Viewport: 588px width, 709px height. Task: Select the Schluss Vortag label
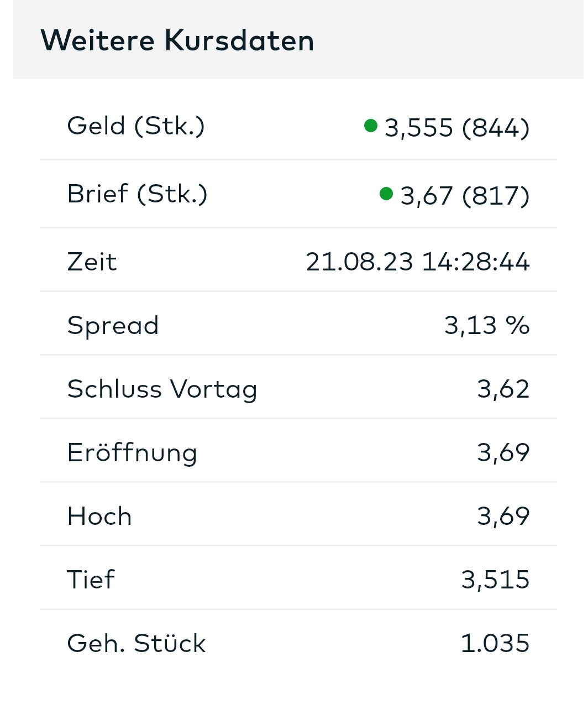coord(162,389)
